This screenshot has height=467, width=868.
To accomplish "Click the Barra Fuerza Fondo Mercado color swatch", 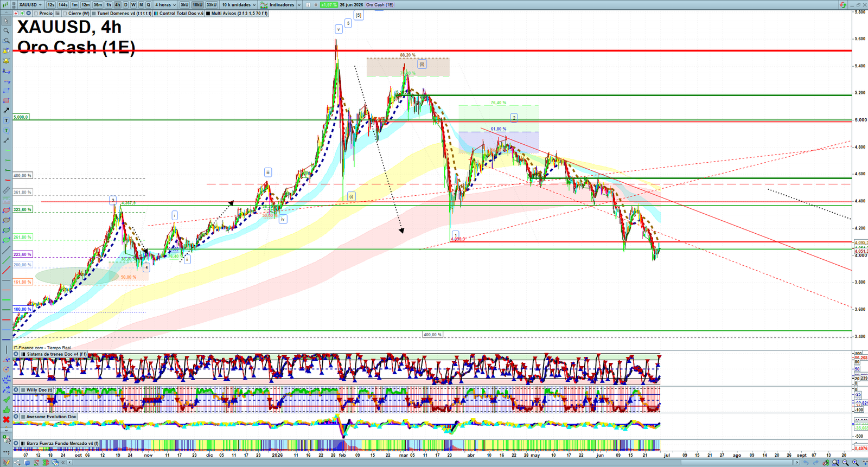I will [23, 443].
